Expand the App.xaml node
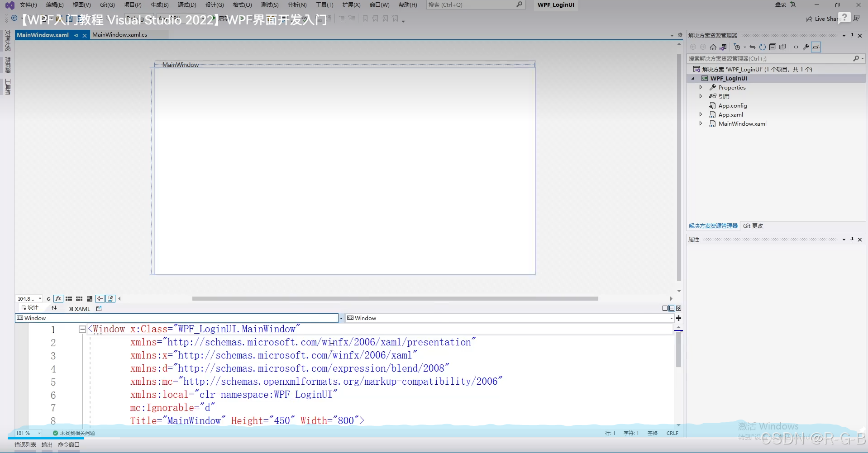This screenshot has height=453, width=868. (701, 114)
